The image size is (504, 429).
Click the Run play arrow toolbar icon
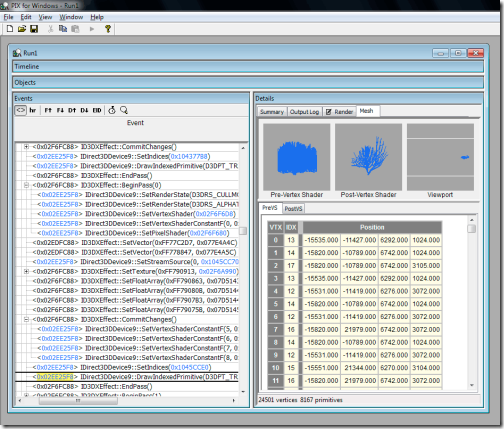[x=92, y=29]
